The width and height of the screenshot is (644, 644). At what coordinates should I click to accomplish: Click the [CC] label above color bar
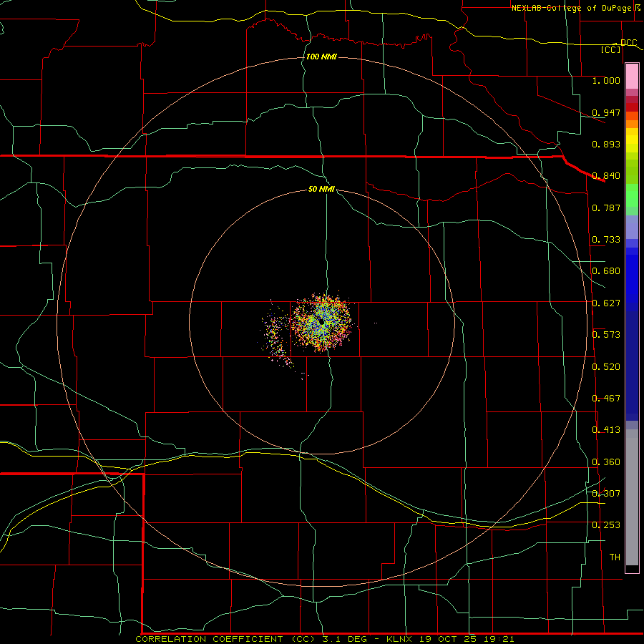pyautogui.click(x=611, y=49)
